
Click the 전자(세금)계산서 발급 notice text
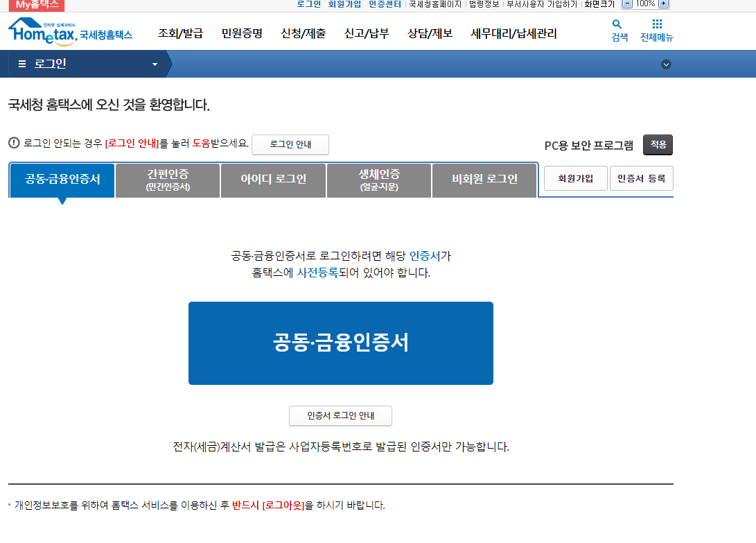341,447
